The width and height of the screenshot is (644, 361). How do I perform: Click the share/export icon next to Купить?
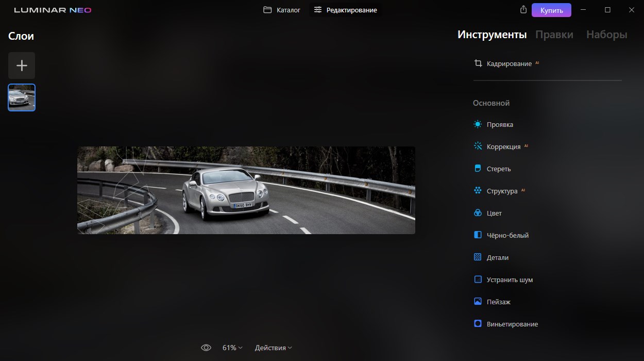pos(523,10)
